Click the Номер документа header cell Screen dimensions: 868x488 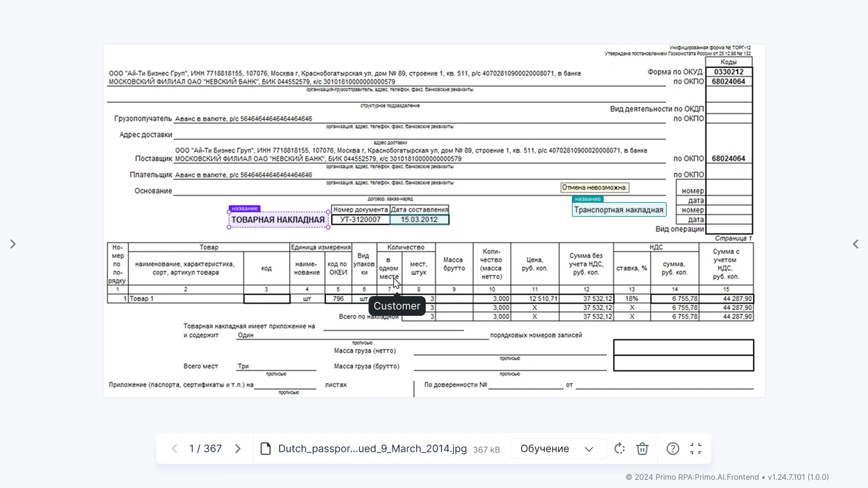pyautogui.click(x=361, y=210)
